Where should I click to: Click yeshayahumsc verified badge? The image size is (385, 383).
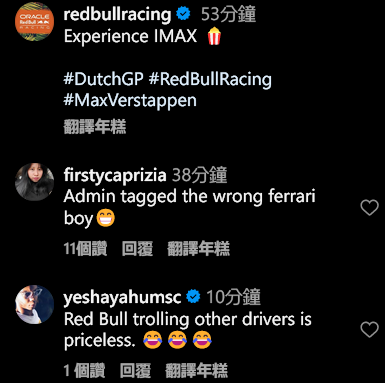point(193,297)
